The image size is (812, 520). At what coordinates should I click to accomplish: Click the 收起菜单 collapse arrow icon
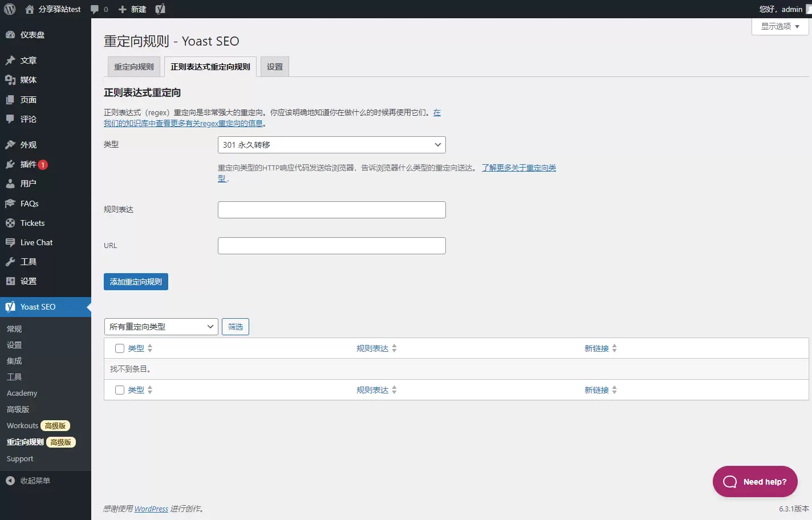click(10, 481)
